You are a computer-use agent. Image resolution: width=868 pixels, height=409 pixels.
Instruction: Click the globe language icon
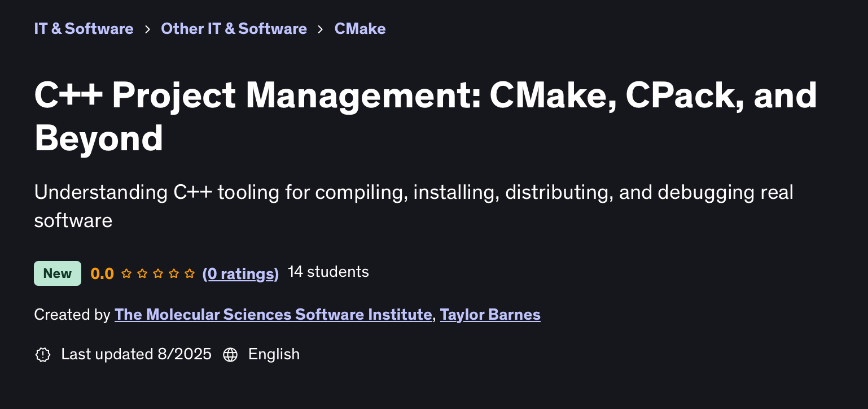pyautogui.click(x=230, y=355)
